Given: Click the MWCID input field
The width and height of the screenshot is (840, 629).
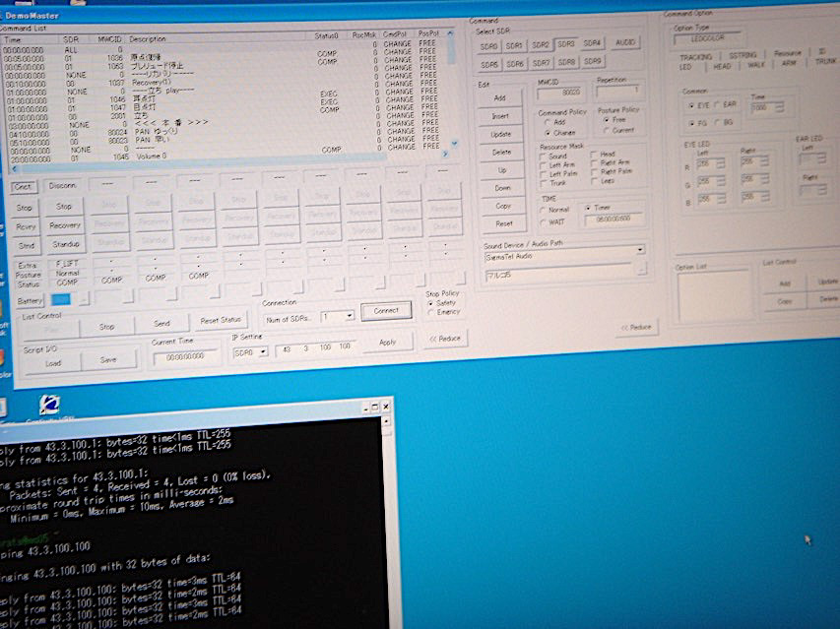Looking at the screenshot, I should click(x=560, y=93).
